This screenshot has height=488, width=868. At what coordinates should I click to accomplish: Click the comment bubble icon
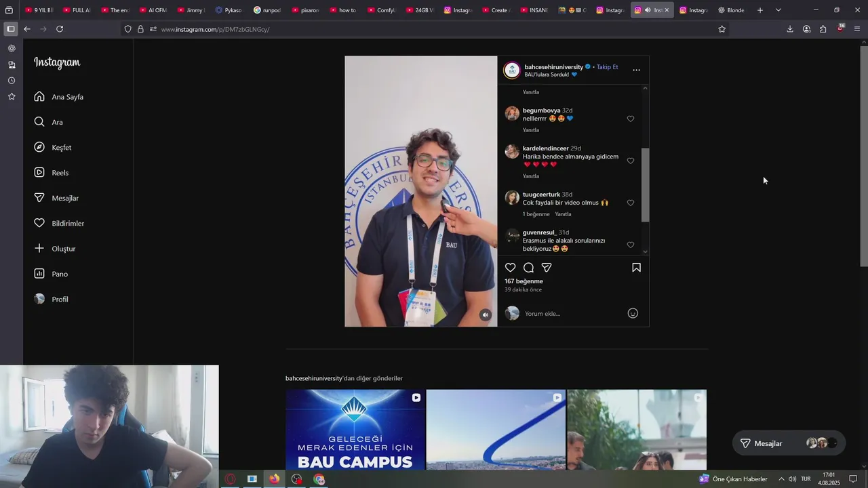528,268
